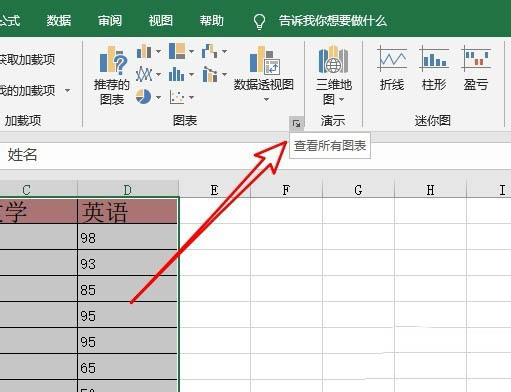
Task: Insert a scatter or bubble chart
Action: pyautogui.click(x=177, y=97)
